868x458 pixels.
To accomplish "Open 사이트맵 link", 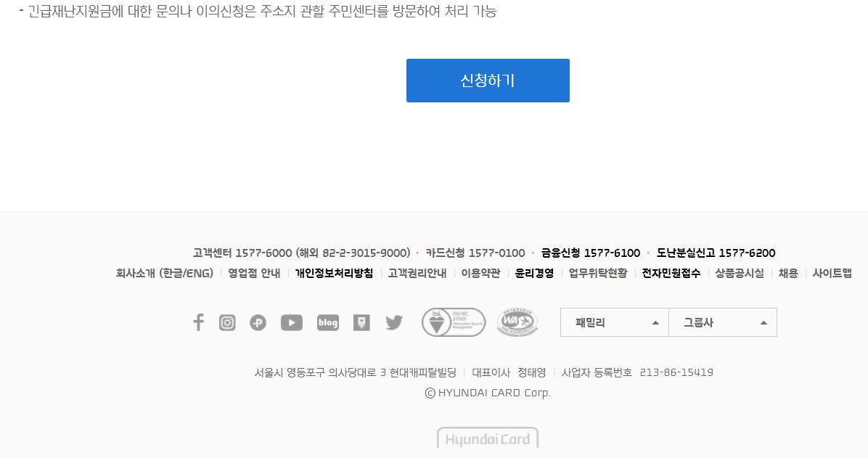I will [832, 273].
